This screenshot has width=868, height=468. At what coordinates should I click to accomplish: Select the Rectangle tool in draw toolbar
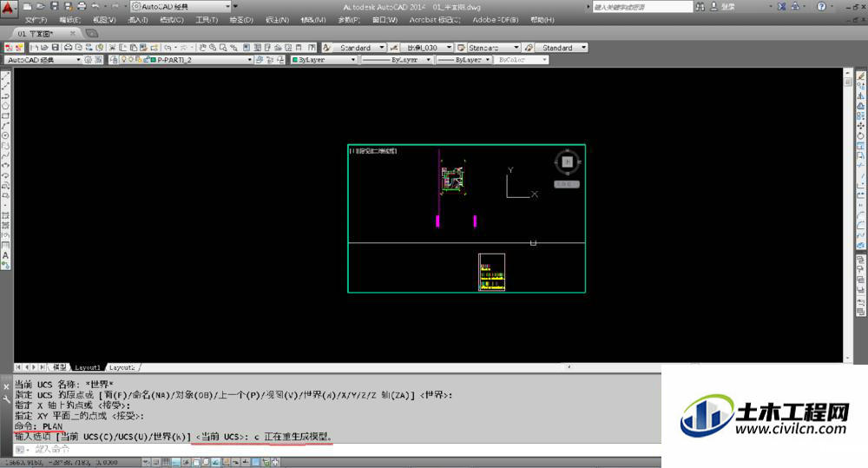click(x=5, y=115)
